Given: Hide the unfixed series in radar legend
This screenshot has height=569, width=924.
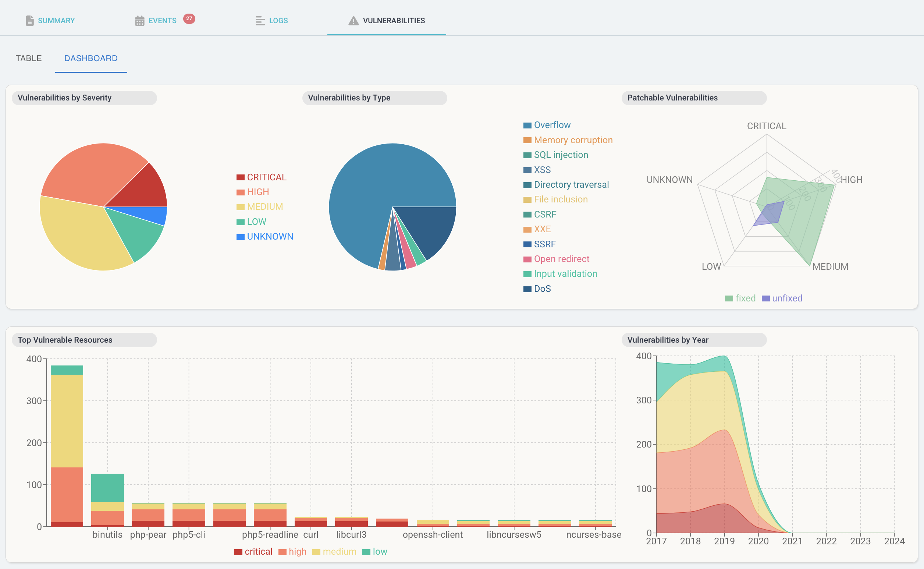Looking at the screenshot, I should 787,298.
